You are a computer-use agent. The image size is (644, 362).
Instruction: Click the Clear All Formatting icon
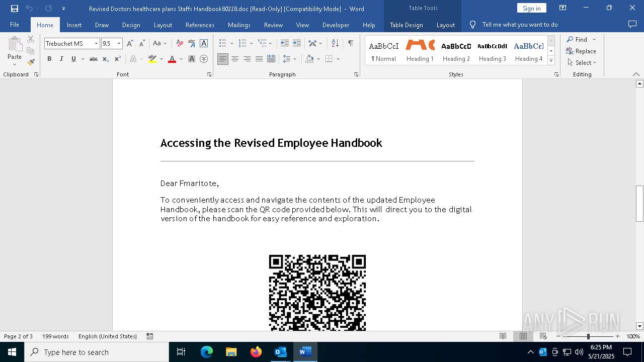pos(180,44)
